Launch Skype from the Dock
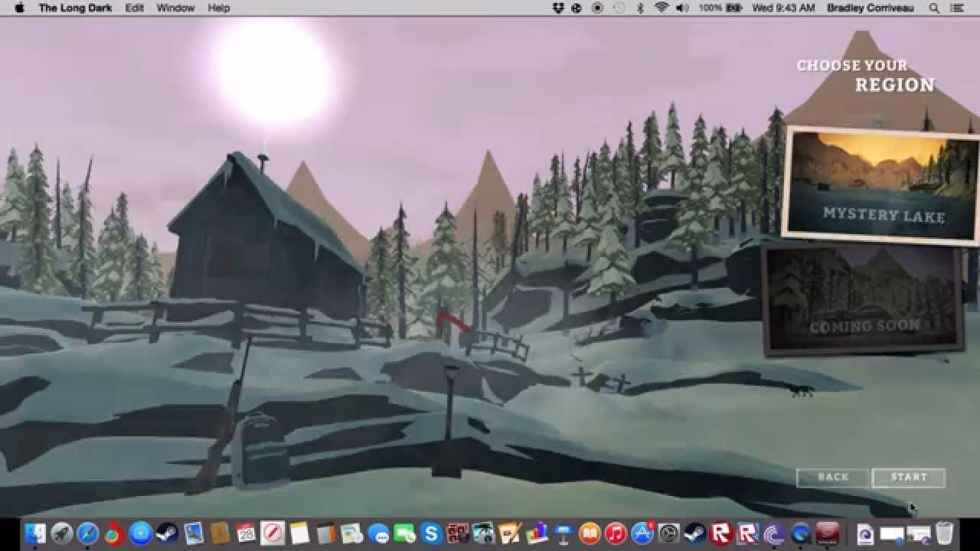The image size is (980, 551). (431, 533)
